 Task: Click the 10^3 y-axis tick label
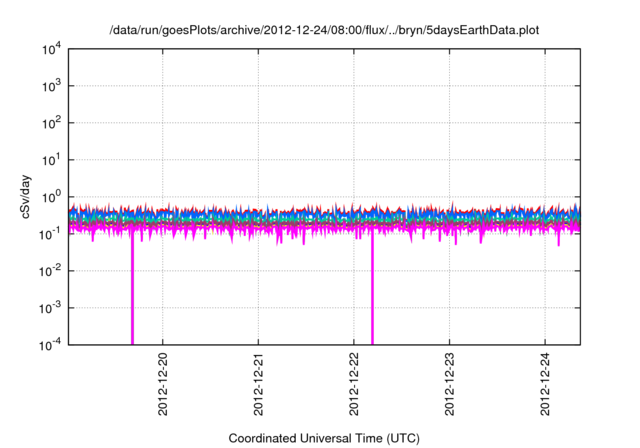pos(52,86)
